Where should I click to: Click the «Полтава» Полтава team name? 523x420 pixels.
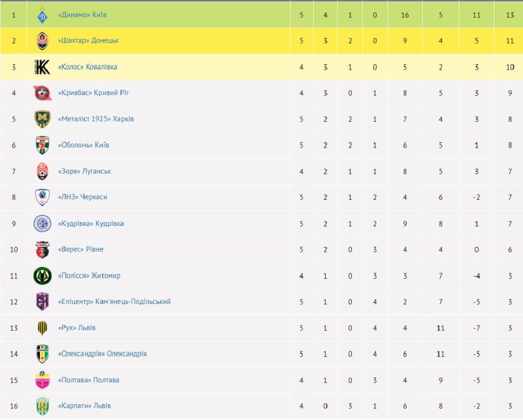coord(88,380)
